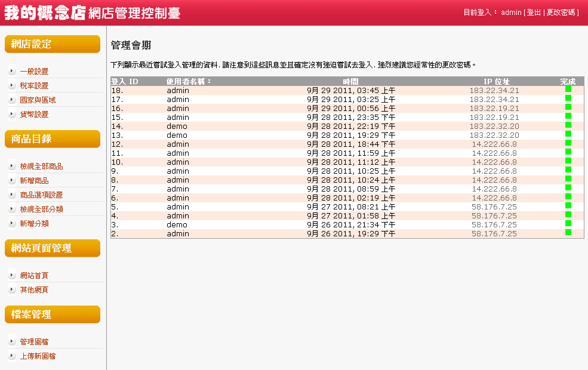Click the arrow icon beside 網站首頁
The image size is (588, 370).
click(x=12, y=276)
